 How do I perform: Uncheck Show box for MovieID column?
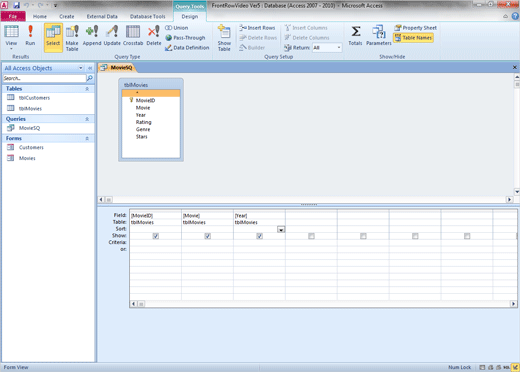pyautogui.click(x=156, y=236)
